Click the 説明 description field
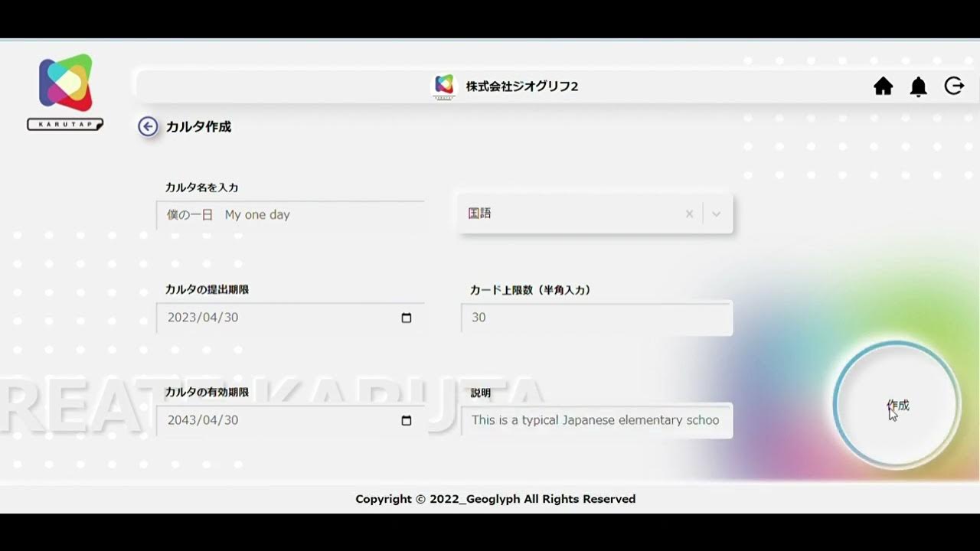This screenshot has width=980, height=551. pos(596,420)
